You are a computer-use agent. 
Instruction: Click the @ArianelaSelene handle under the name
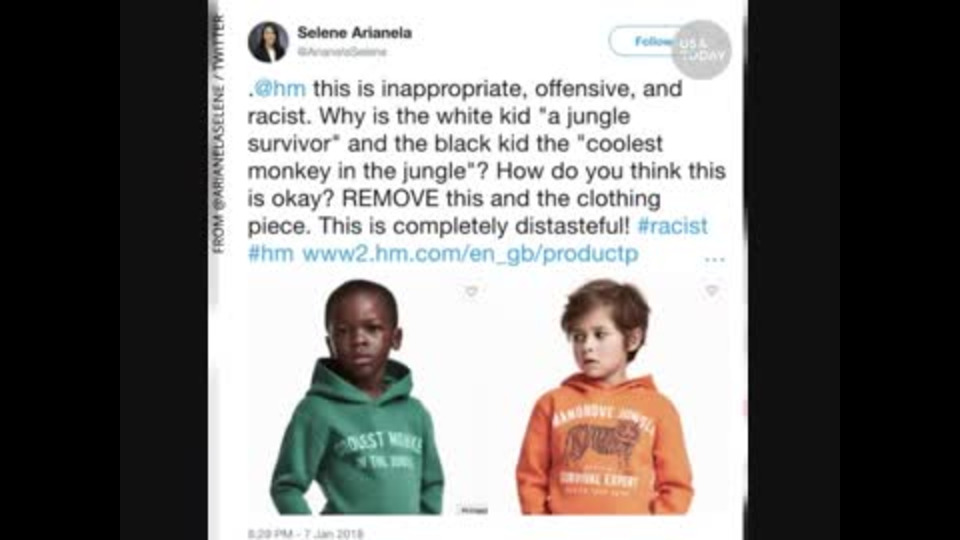point(342,52)
